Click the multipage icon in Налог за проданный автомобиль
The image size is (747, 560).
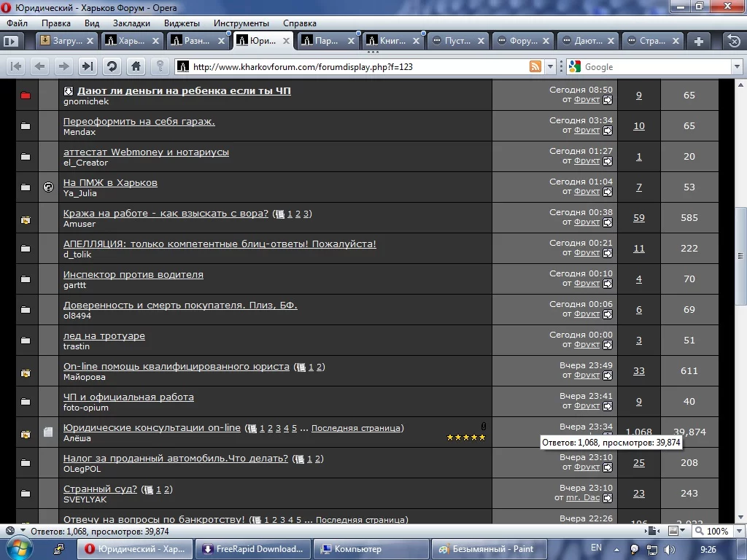tap(299, 459)
